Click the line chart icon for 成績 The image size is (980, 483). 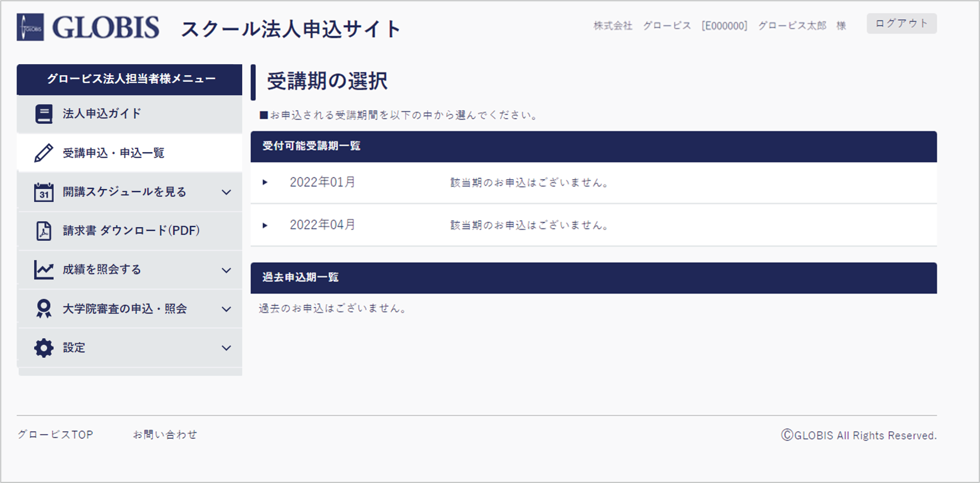coord(44,270)
